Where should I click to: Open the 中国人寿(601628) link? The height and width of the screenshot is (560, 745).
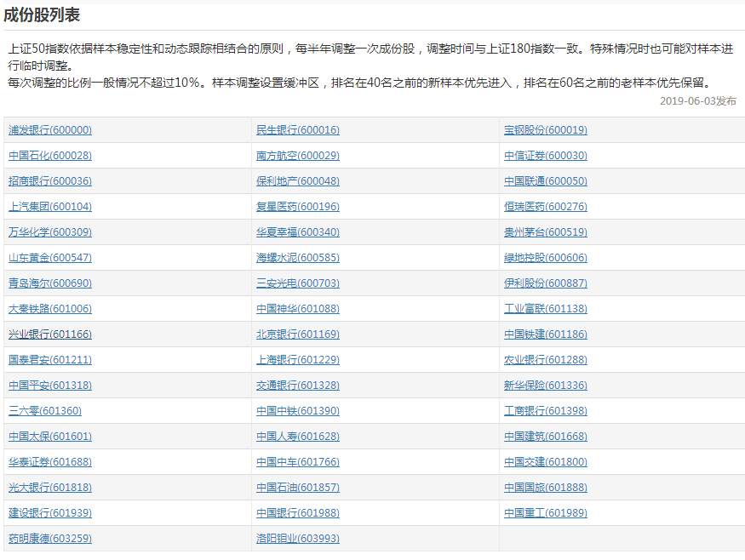click(x=298, y=437)
